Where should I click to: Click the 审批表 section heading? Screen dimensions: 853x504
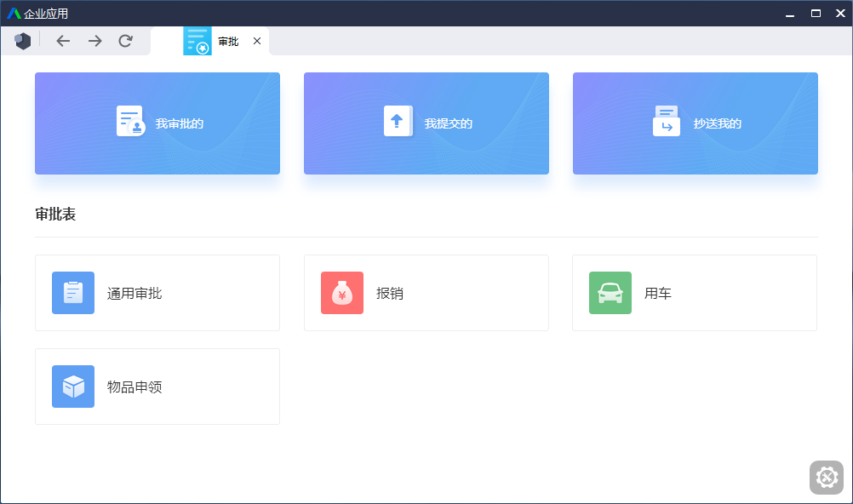click(x=55, y=214)
